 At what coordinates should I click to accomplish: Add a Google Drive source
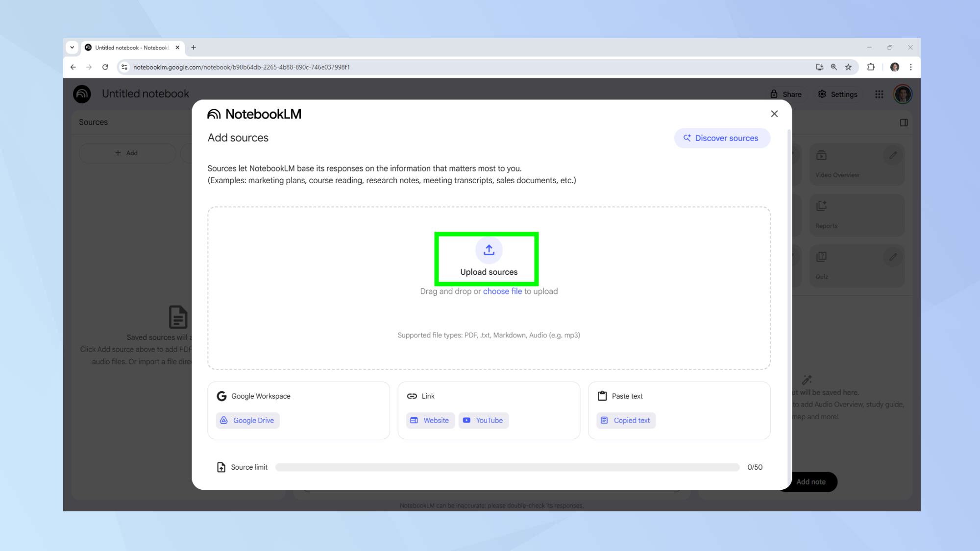248,420
